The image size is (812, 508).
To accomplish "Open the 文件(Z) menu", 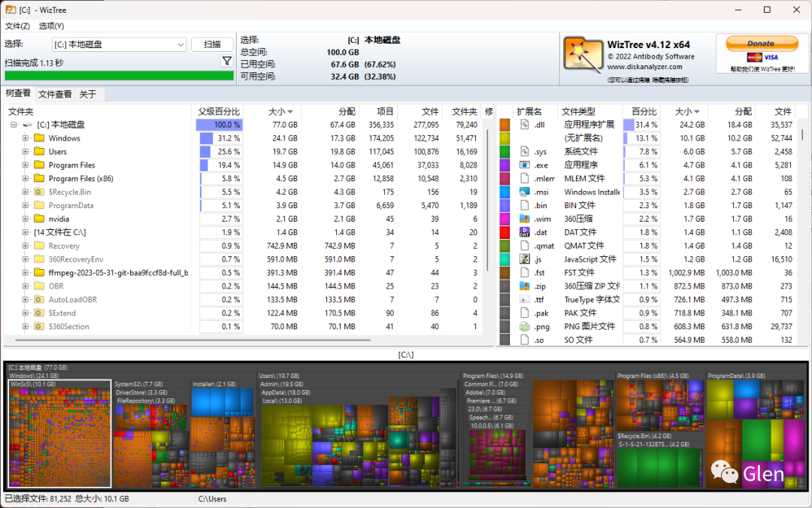I will click(17, 26).
